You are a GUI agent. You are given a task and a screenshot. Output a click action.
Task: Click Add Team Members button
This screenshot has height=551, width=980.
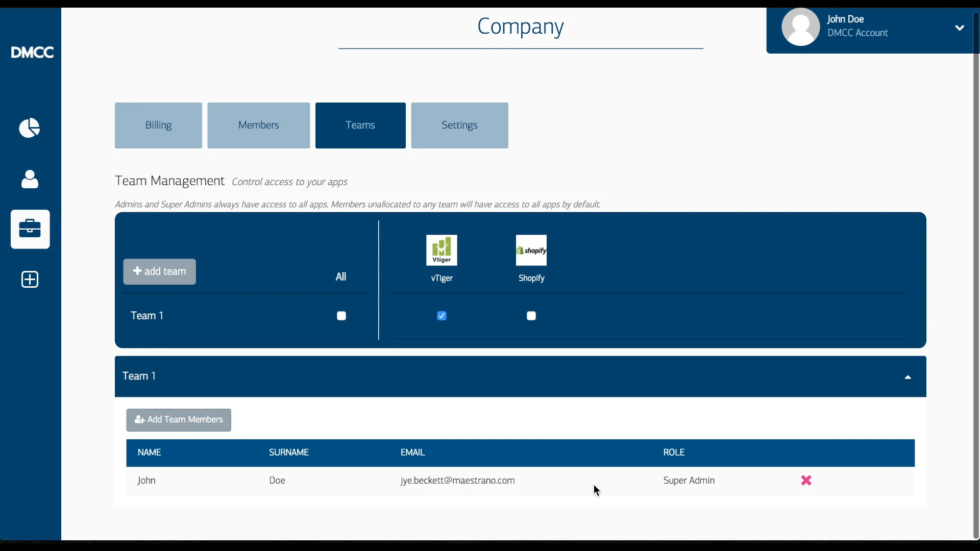click(x=179, y=420)
